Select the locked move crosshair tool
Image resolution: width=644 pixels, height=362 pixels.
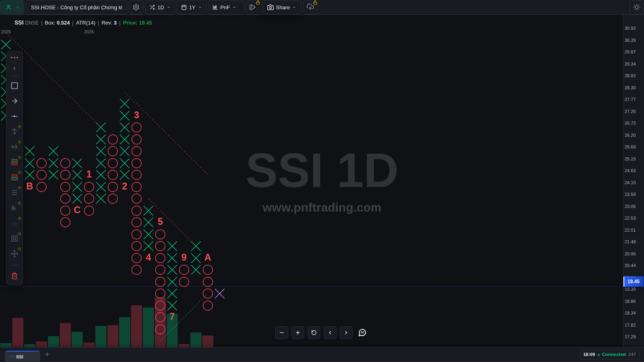[14, 254]
